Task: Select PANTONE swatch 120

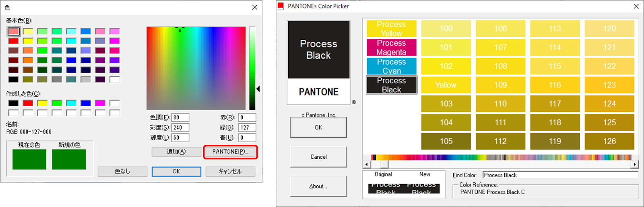Action: [609, 29]
